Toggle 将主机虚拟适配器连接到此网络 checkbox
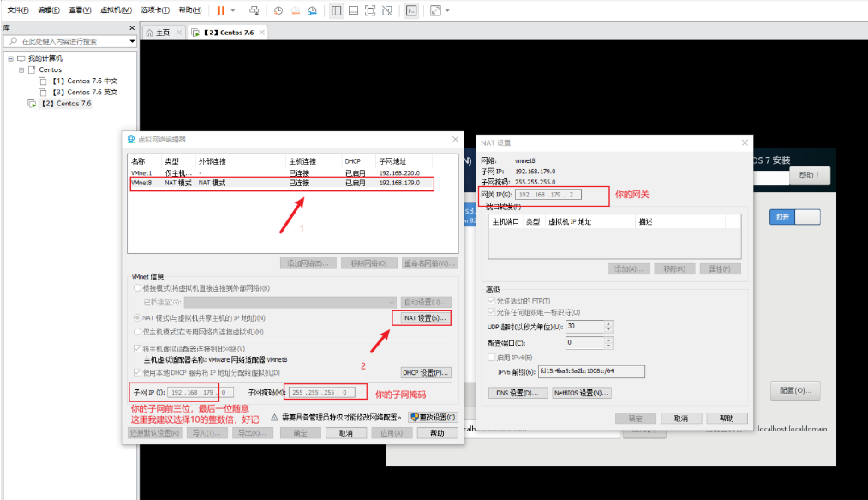The image size is (868, 500). 137,349
